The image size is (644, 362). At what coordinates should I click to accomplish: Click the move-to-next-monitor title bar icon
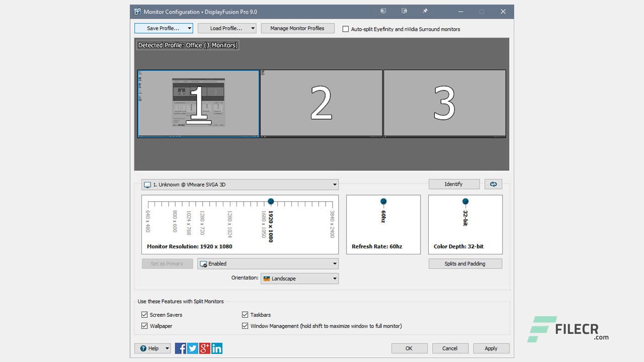pos(383,11)
